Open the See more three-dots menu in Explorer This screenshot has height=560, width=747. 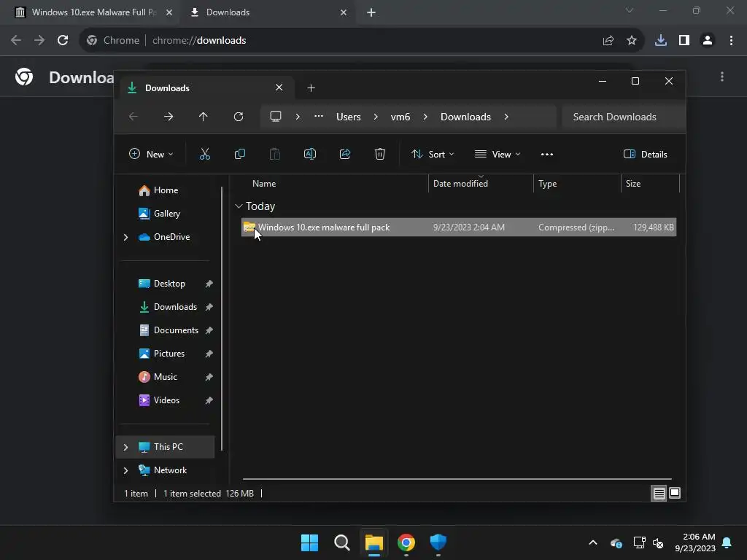click(x=547, y=155)
